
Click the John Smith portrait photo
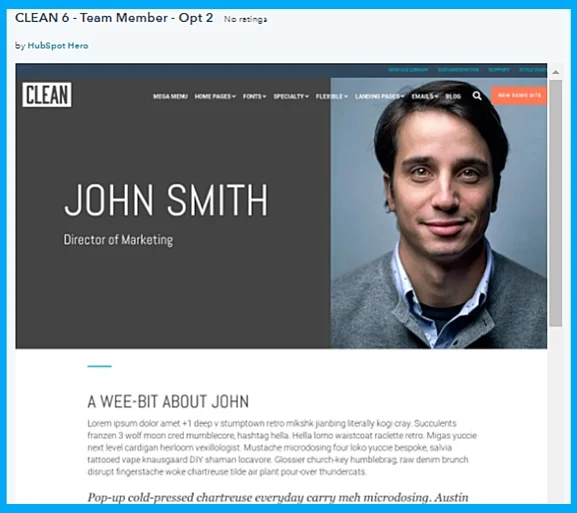(439, 213)
